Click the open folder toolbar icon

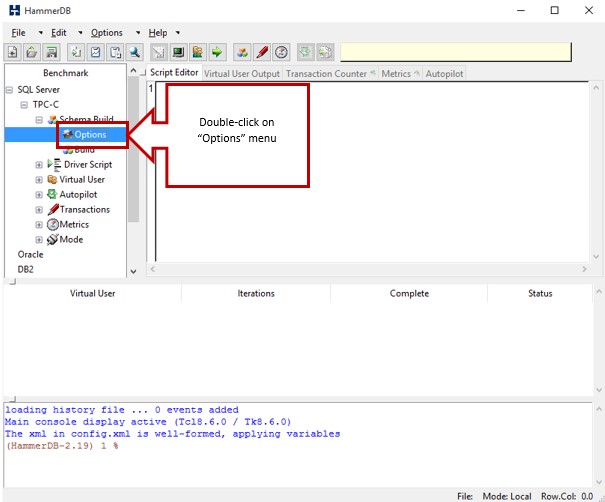32,52
